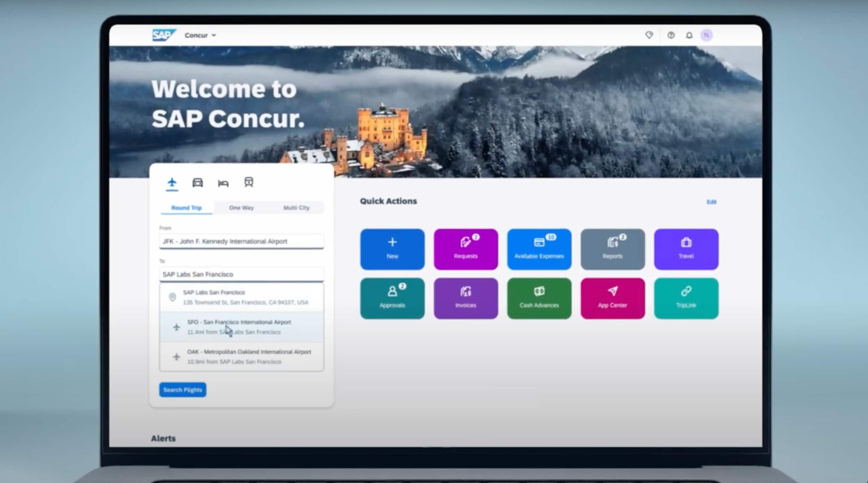Click the airplane icon beside OAK suggestion
Viewport: 868px width, 483px height.
(x=176, y=357)
